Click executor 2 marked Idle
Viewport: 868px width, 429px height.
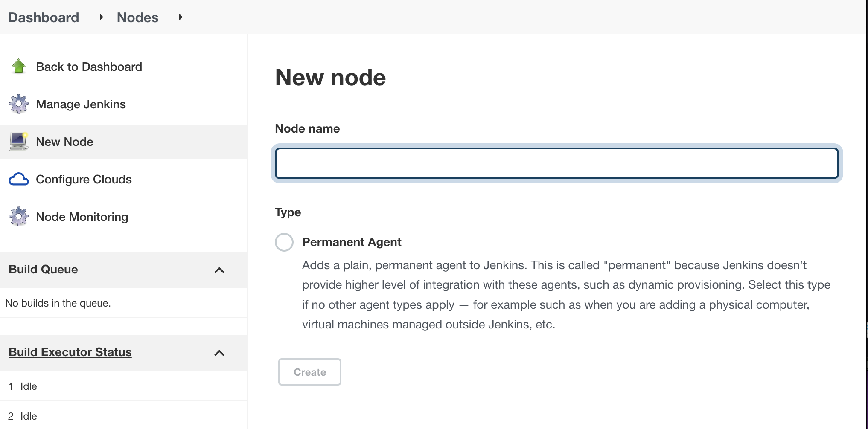click(x=28, y=415)
